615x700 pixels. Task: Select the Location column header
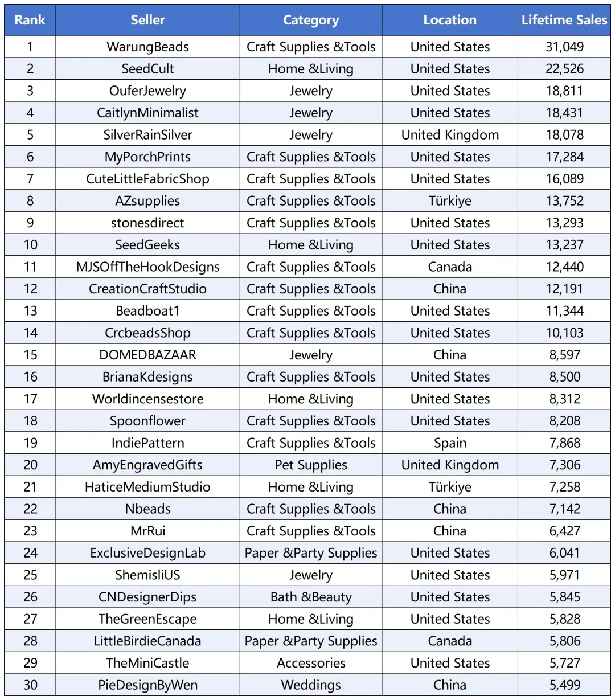click(450, 20)
